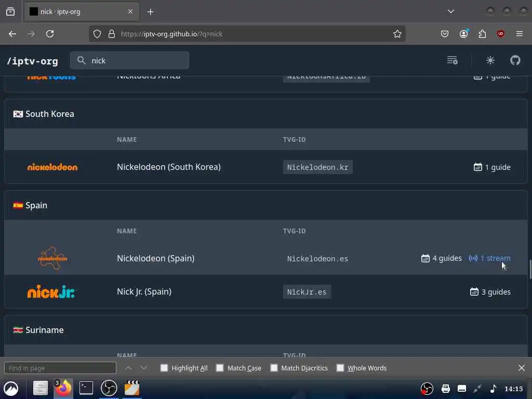Click the search field containing nick

(x=129, y=60)
